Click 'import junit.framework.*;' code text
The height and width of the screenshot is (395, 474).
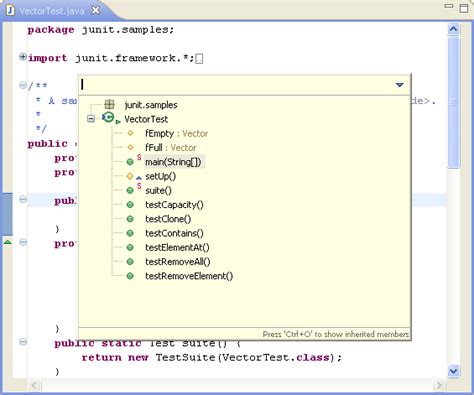click(x=111, y=58)
